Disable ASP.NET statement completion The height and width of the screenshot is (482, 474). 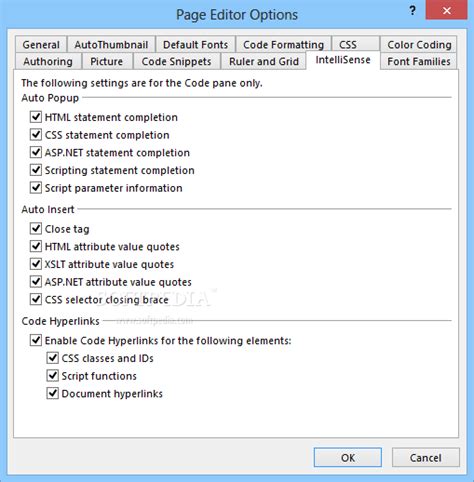click(36, 152)
